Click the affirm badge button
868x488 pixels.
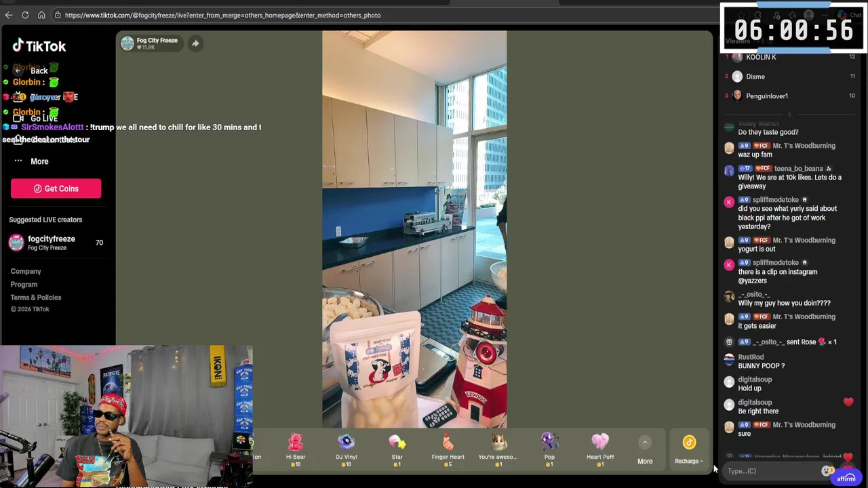click(846, 478)
